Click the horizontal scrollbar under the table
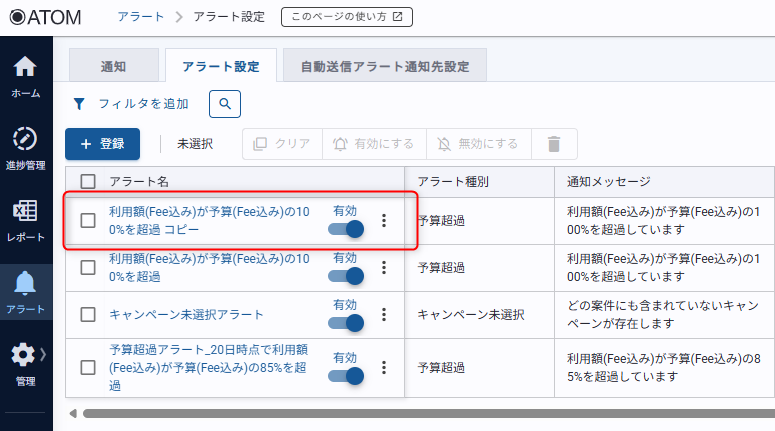The image size is (775, 431). click(420, 413)
